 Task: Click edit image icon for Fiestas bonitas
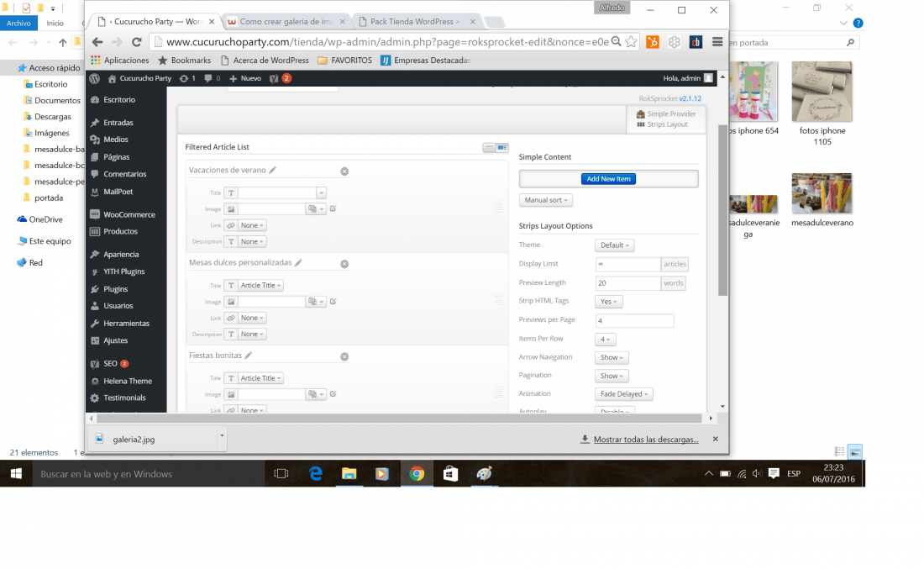[333, 394]
